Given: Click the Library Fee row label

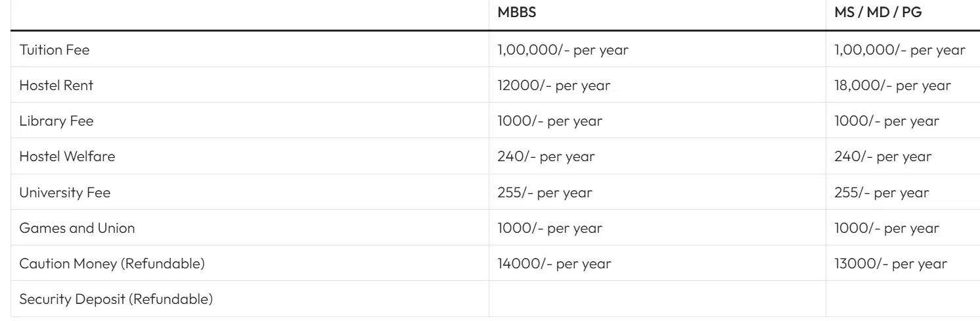Looking at the screenshot, I should 52,121.
